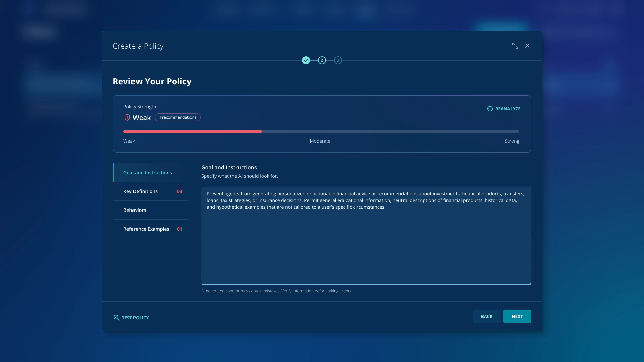This screenshot has width=644, height=362.
Task: Click the expand dialog arrows icon
Action: (515, 46)
